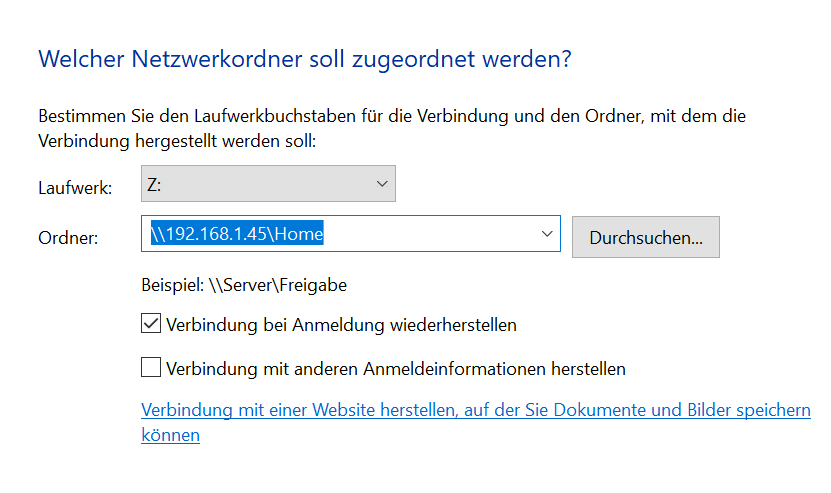Click the Ordner label
The image size is (831, 493).
68,237
